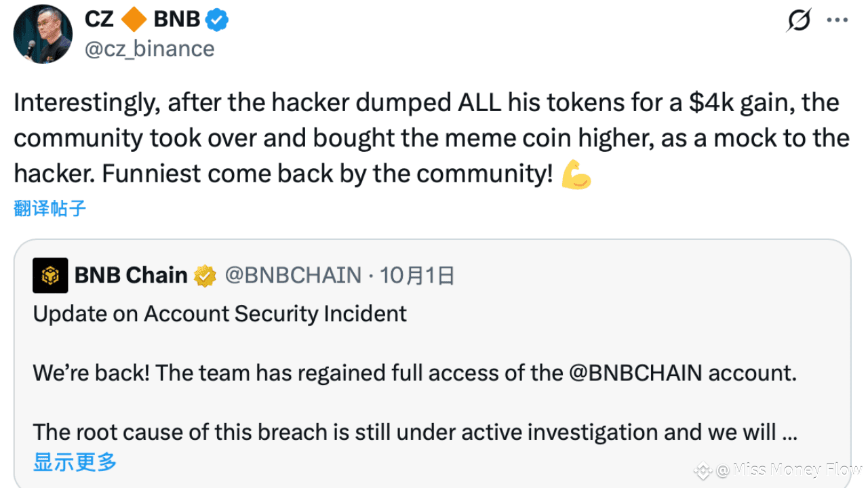Click the 翻译帖子 translate link
The width and height of the screenshot is (868, 488).
point(50,208)
